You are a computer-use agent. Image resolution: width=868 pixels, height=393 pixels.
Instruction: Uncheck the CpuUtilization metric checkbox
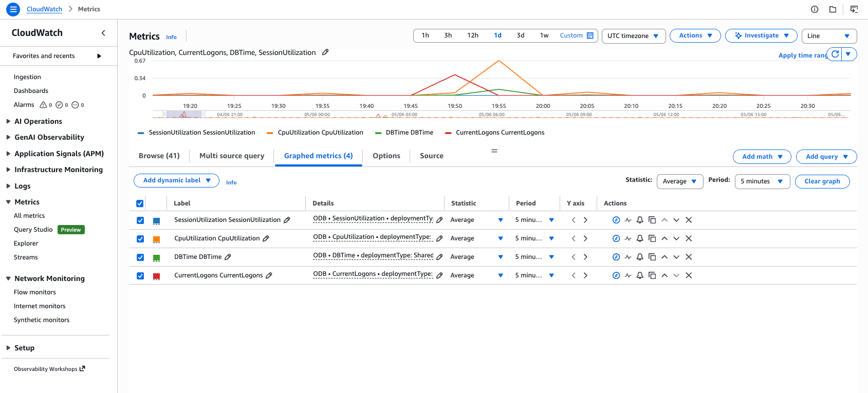point(140,238)
